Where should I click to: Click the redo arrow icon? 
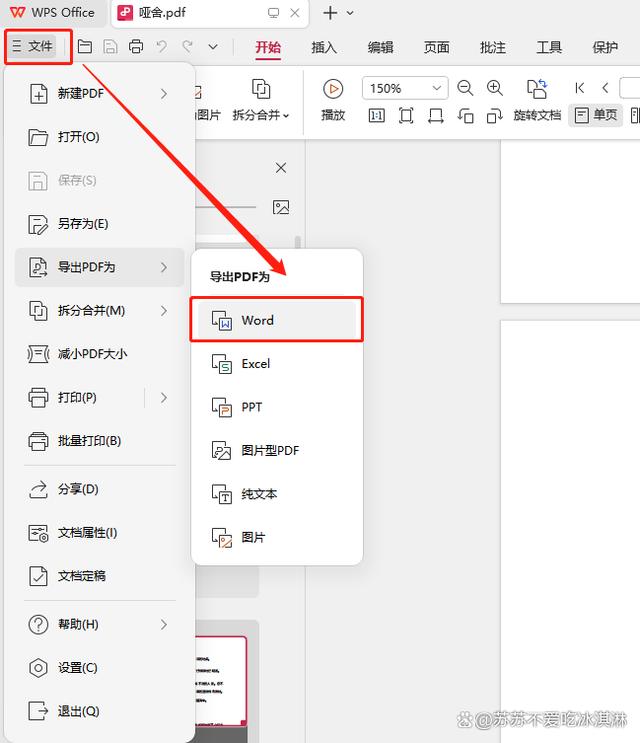tap(188, 46)
